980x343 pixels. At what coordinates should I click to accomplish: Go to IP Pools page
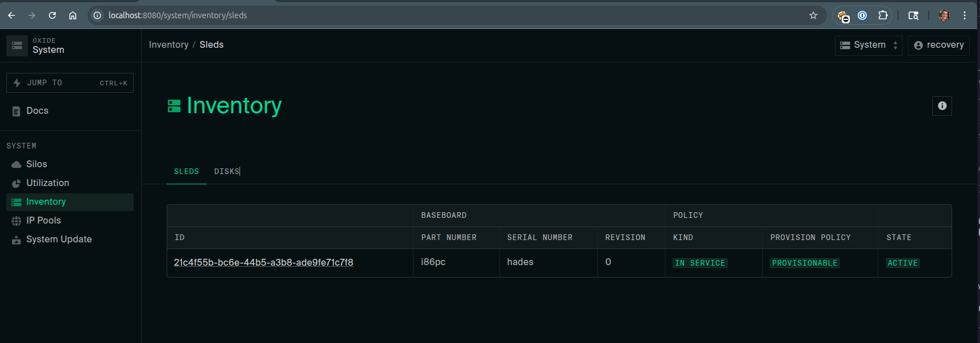43,220
